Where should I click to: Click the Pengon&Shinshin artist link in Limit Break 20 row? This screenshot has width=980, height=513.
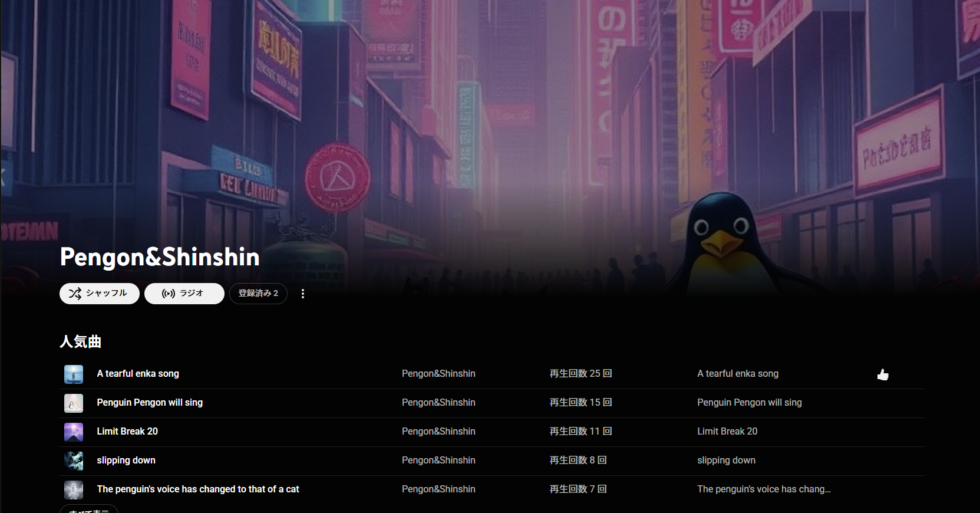[438, 432]
